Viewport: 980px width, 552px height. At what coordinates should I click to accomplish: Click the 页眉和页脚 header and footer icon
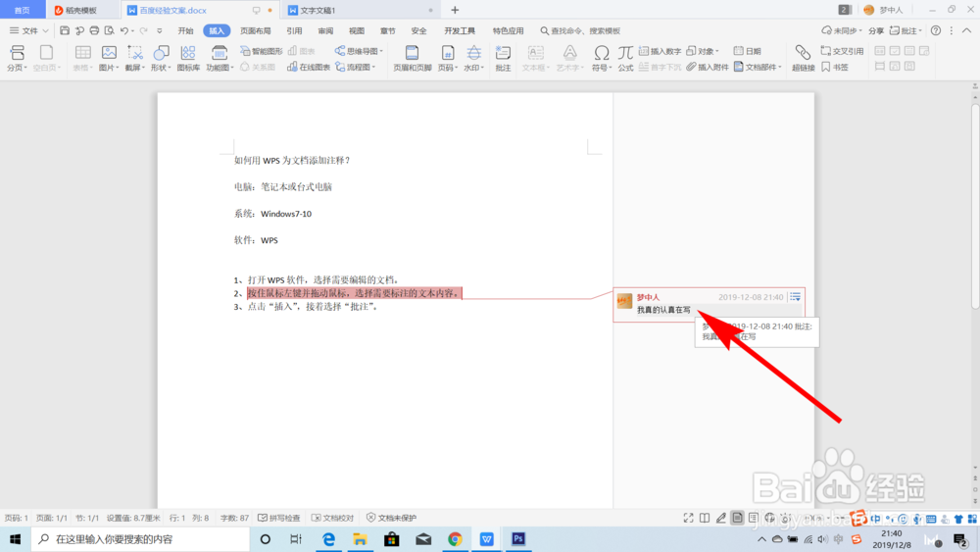coord(412,58)
